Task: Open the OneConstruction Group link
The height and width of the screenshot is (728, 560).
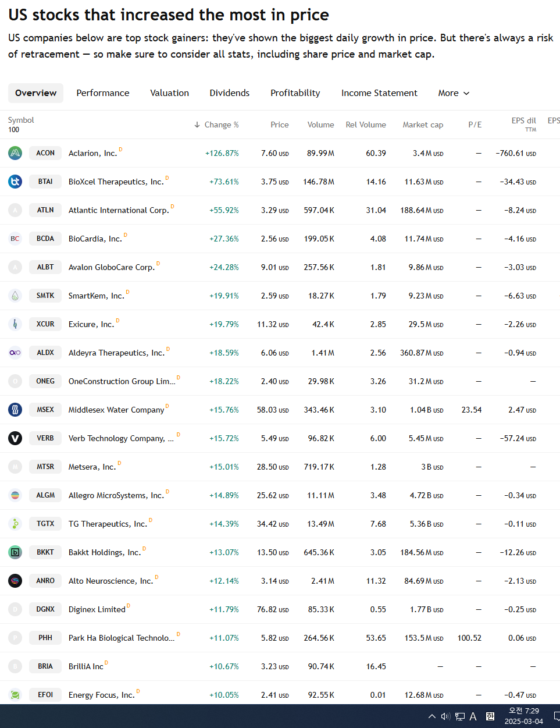Action: click(x=122, y=381)
